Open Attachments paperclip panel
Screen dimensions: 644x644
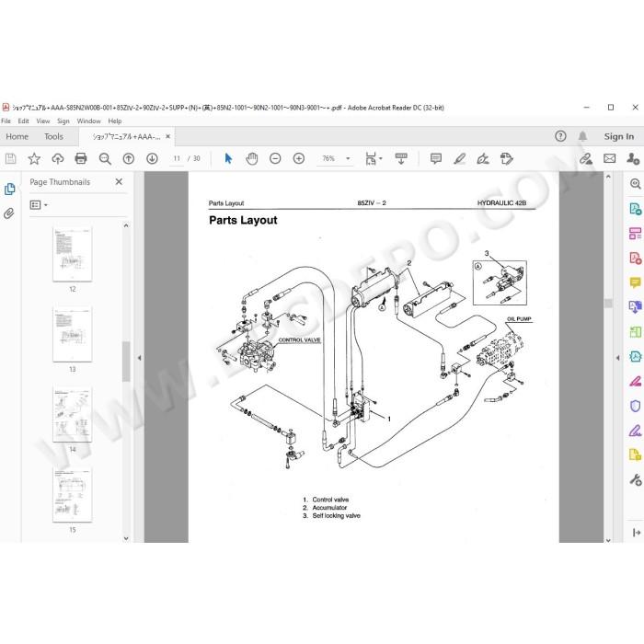[9, 213]
